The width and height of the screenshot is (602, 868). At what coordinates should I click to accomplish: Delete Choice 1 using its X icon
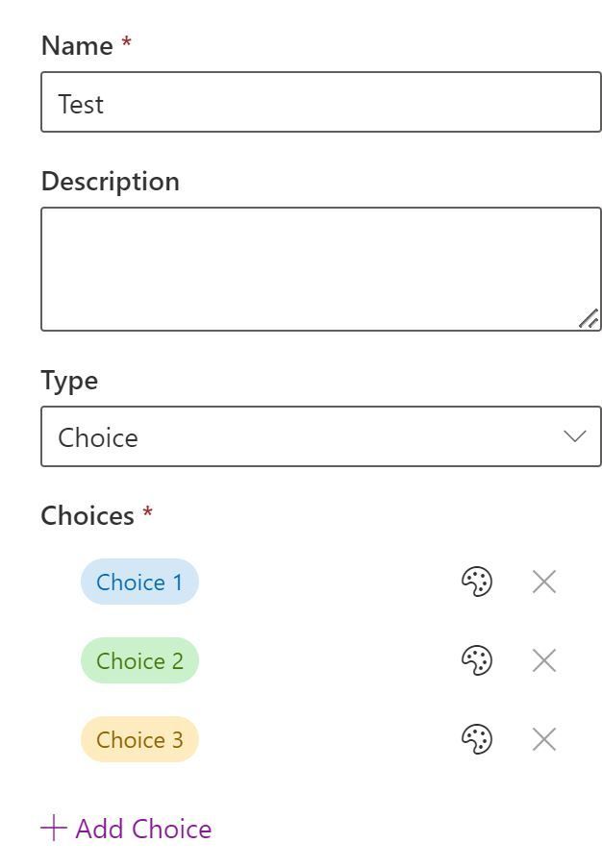[542, 582]
